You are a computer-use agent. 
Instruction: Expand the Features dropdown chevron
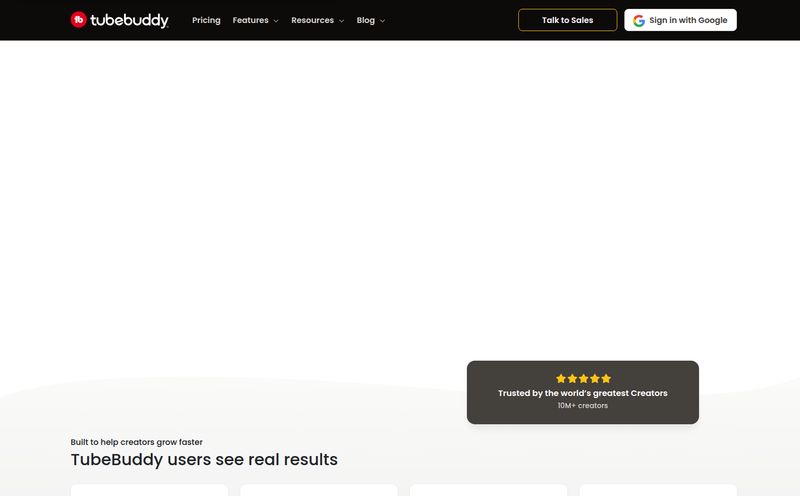276,21
